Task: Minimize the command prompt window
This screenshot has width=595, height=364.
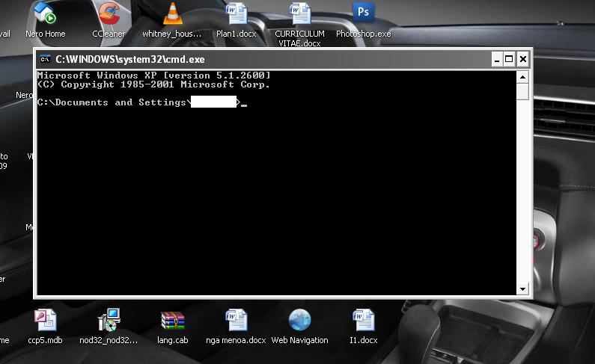Action: point(496,59)
